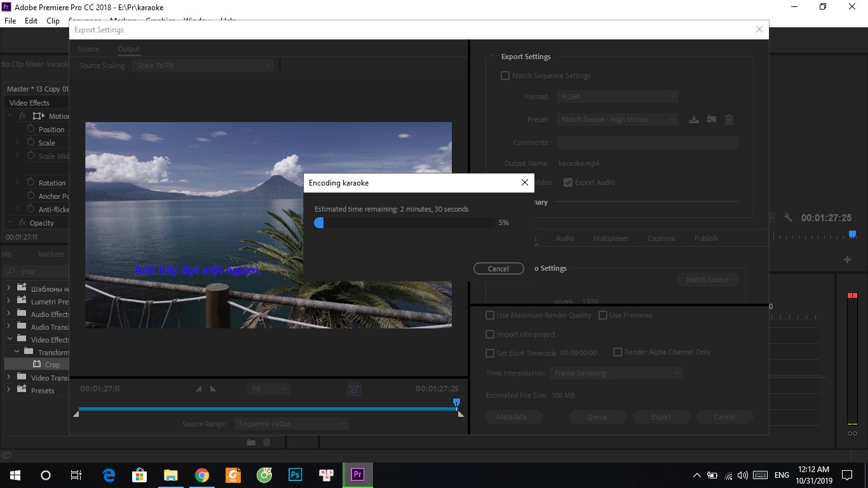The image size is (868, 488).
Task: Click the plus button editor icon
Action: click(x=847, y=259)
